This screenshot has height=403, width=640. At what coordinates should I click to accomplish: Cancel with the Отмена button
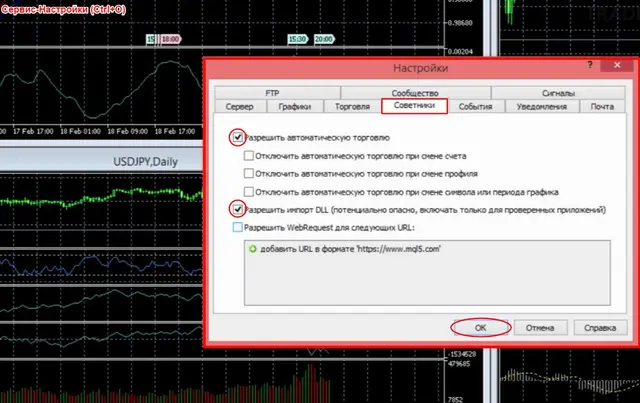pos(540,327)
